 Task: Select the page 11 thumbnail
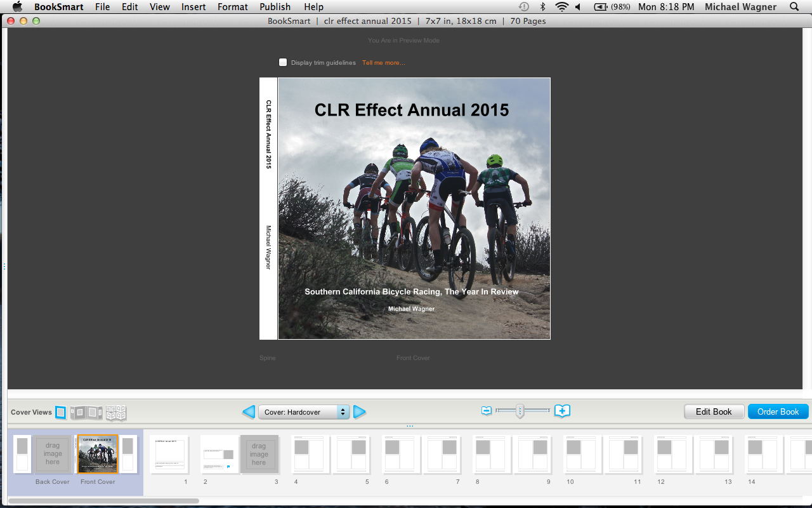coord(624,454)
